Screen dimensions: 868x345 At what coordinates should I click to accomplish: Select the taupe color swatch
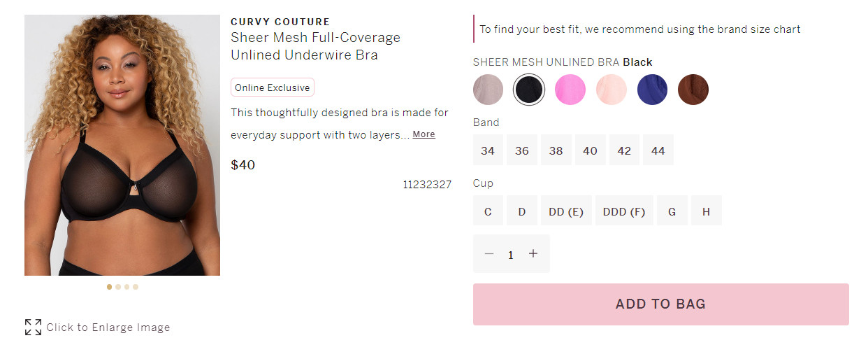(488, 90)
